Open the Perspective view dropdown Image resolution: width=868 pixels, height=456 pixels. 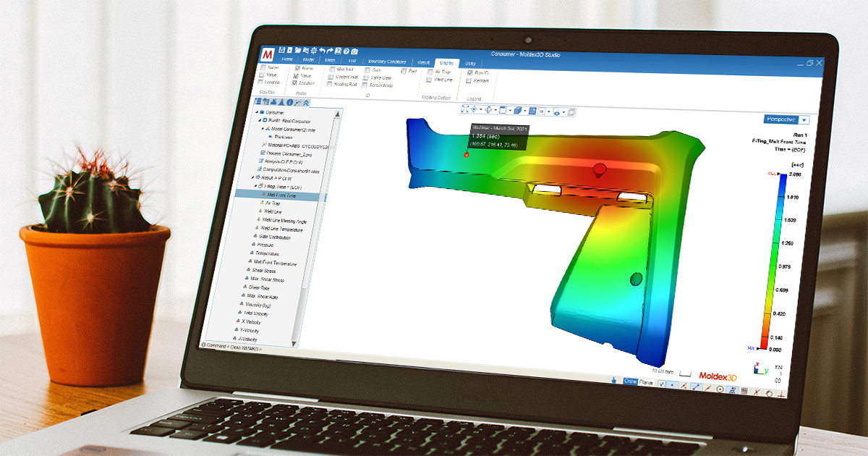804,120
